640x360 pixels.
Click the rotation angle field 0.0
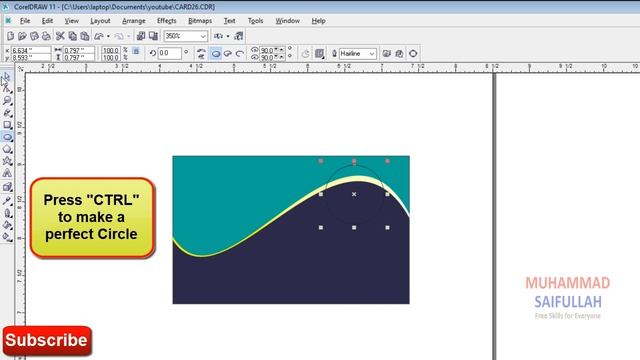coord(169,53)
